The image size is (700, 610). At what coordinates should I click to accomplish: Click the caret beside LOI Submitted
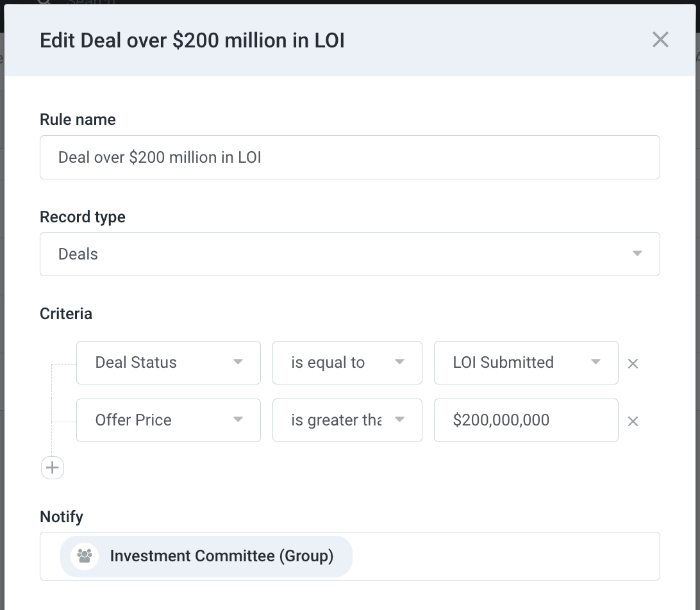click(x=596, y=362)
